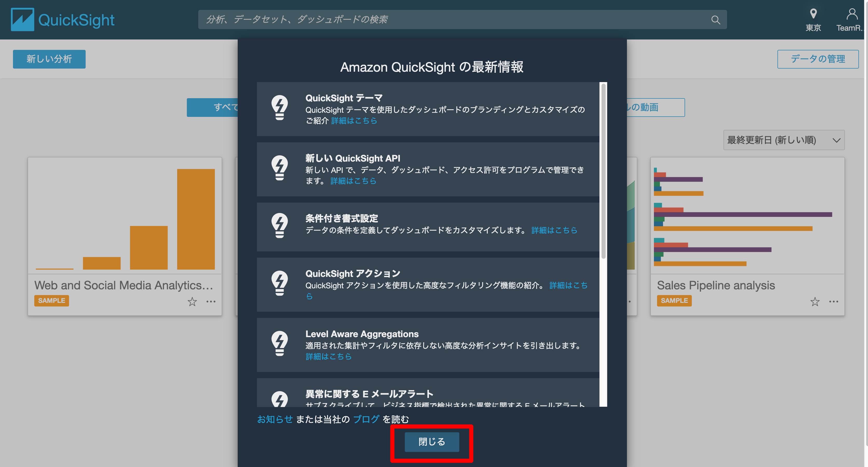The width and height of the screenshot is (868, 467).
Task: Open more options for Web and Social Media Analytics
Action: tap(211, 302)
